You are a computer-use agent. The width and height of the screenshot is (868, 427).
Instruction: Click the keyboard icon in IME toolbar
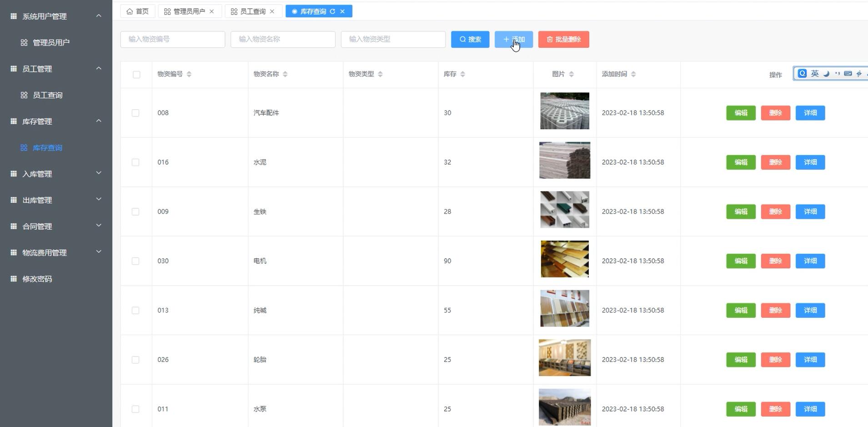848,73
